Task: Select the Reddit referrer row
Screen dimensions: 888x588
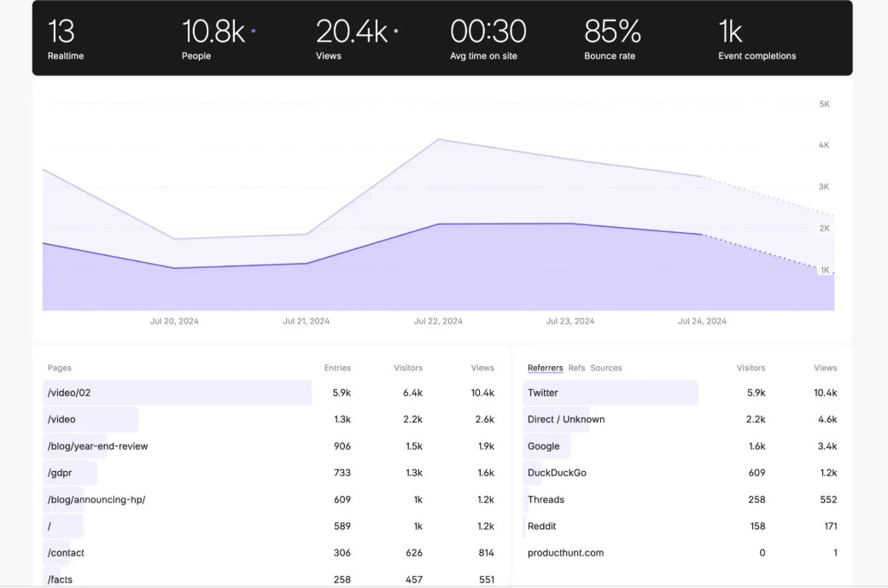Action: click(541, 526)
